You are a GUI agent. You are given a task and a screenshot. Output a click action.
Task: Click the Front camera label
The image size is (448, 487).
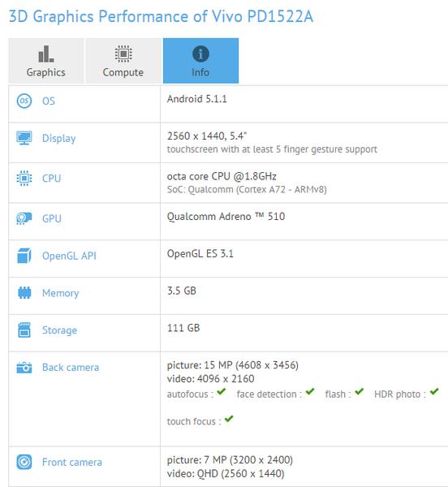[72, 462]
